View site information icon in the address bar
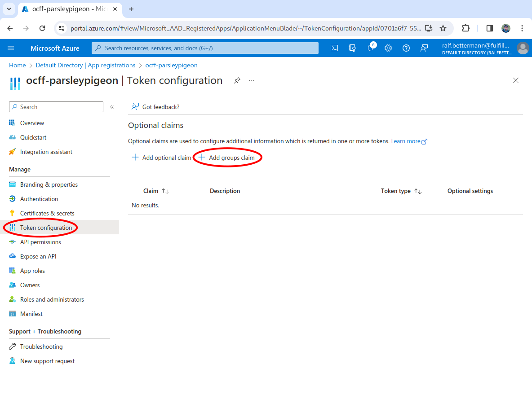 tap(62, 28)
